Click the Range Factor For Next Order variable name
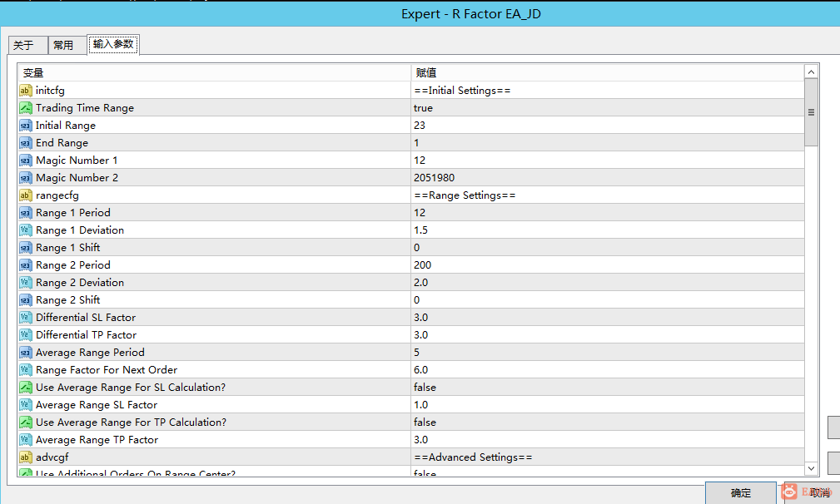840x504 pixels. pos(106,370)
